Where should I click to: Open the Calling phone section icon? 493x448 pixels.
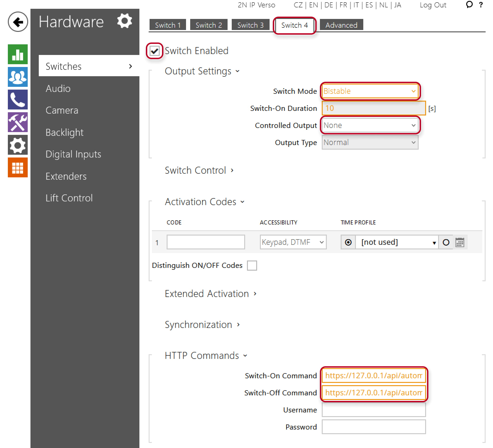click(18, 100)
